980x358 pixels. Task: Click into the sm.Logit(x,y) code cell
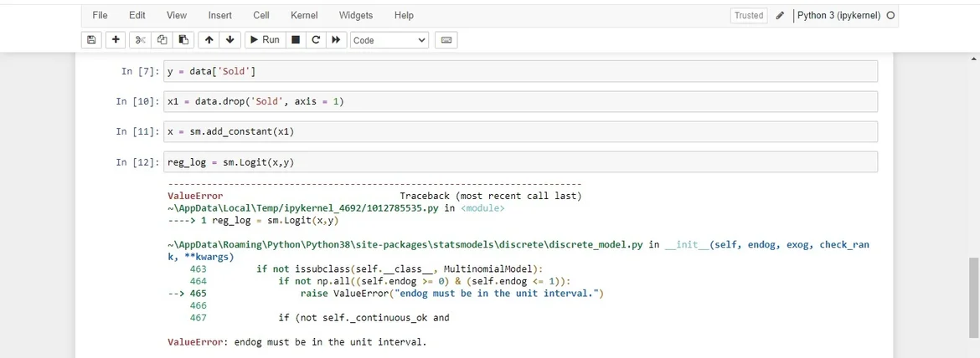(519, 162)
